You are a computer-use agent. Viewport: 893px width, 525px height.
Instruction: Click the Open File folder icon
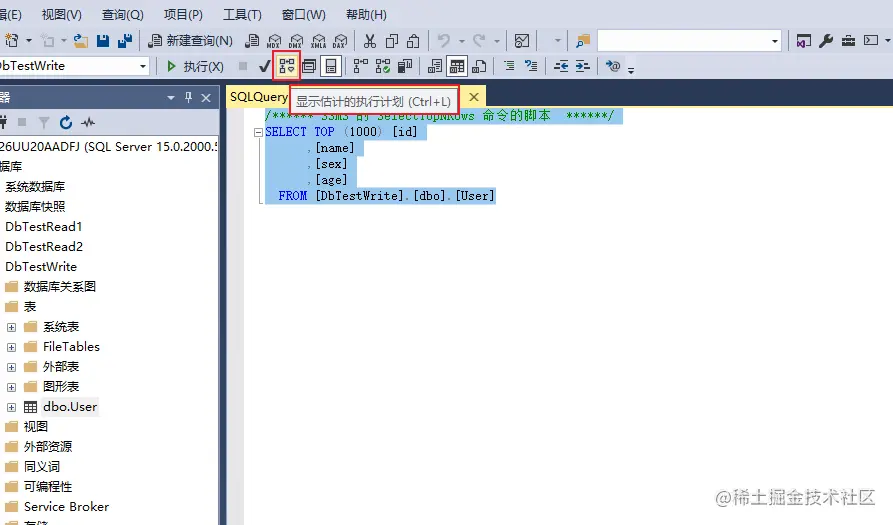point(81,41)
